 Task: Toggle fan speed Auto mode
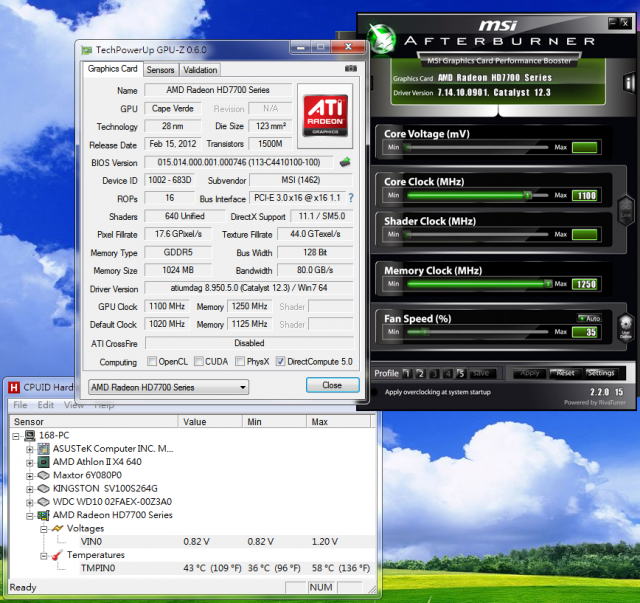click(x=589, y=318)
